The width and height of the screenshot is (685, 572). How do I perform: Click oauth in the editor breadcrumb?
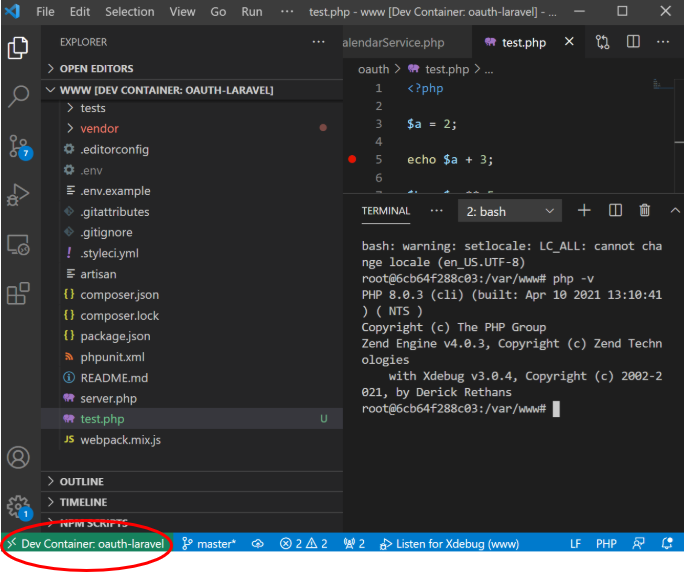click(x=374, y=69)
